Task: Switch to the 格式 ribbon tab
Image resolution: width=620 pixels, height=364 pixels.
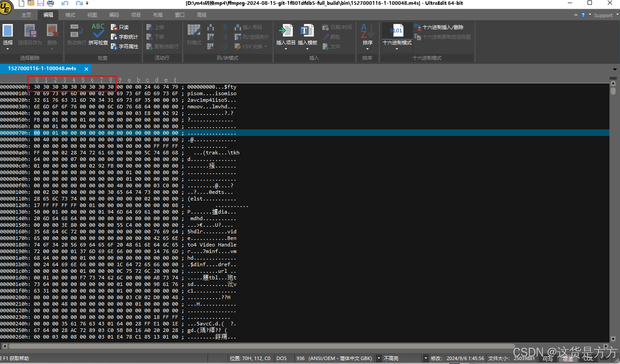Action: (x=70, y=15)
